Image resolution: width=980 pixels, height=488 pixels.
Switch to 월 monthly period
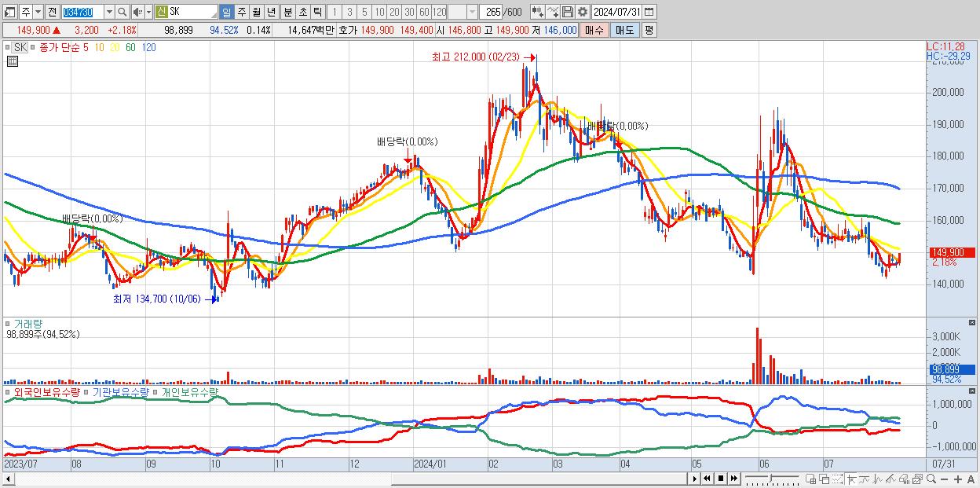point(257,12)
